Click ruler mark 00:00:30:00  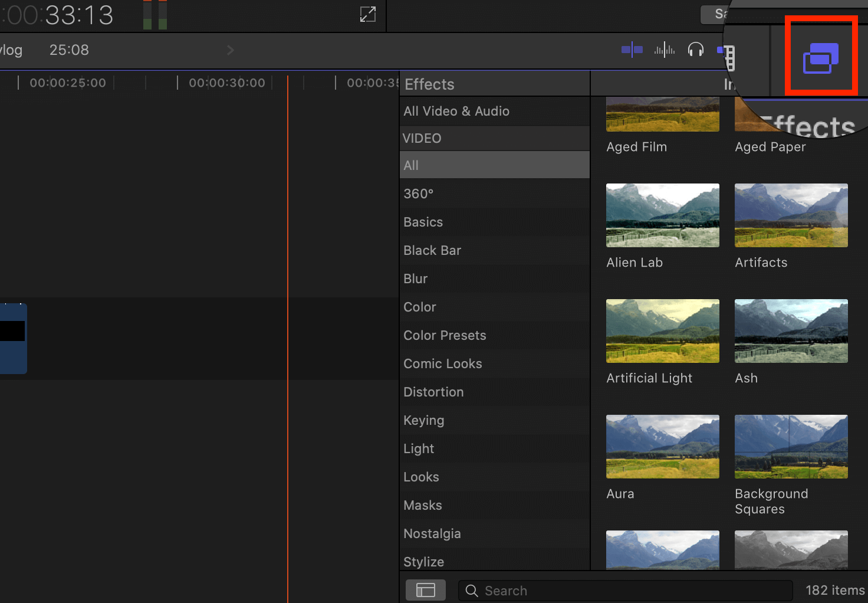pyautogui.click(x=227, y=83)
